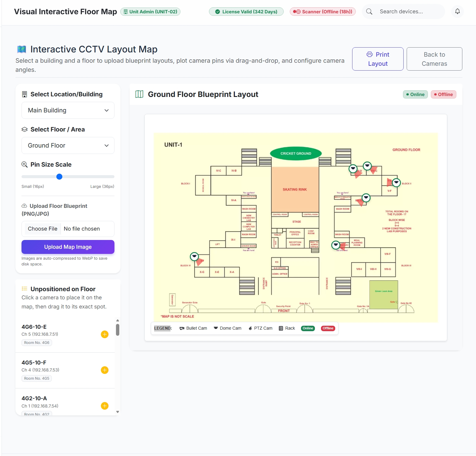
Task: Open the Main Building location dropdown
Action: [x=68, y=110]
